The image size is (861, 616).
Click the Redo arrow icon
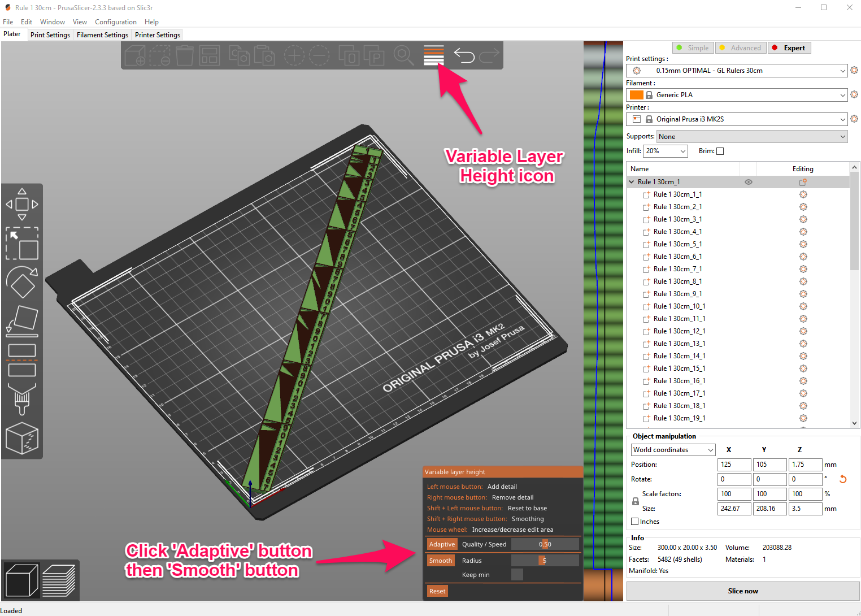tap(489, 55)
